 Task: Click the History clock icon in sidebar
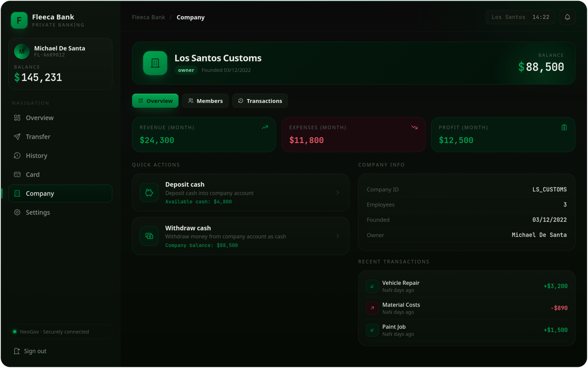[x=17, y=156]
